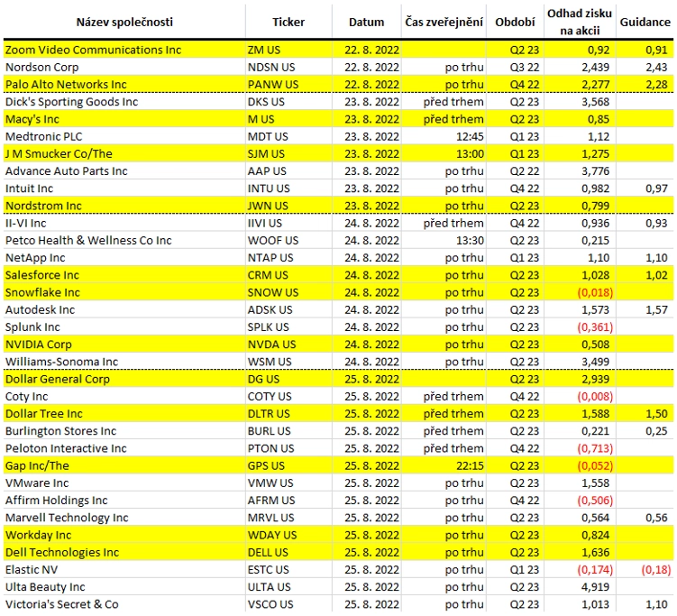Click the '13:00' time cell
This screenshot has height=616, width=677.
coord(444,154)
